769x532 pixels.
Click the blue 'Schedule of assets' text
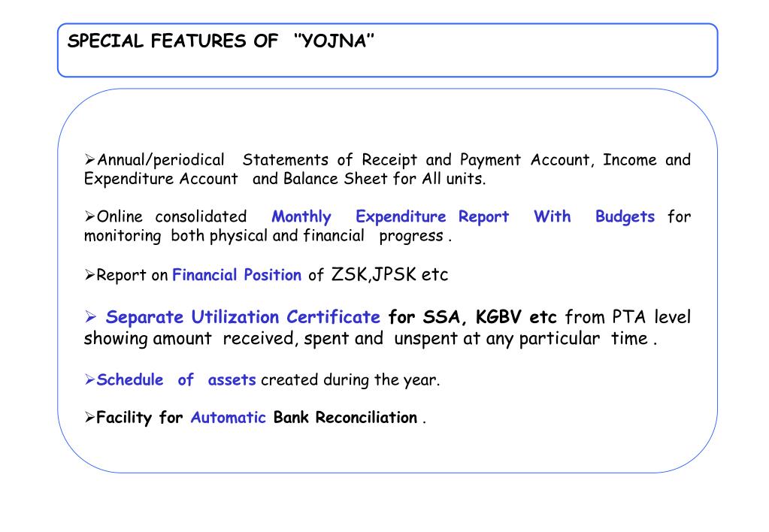[x=176, y=380]
